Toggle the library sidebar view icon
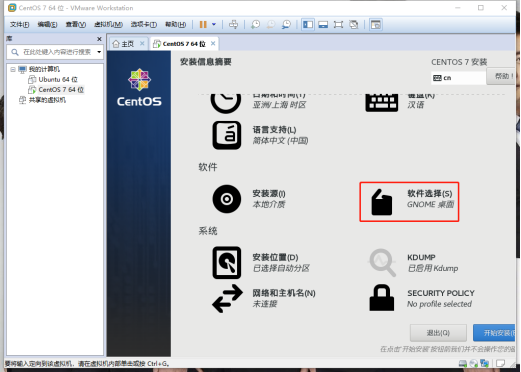The image size is (521, 372). 308,24
